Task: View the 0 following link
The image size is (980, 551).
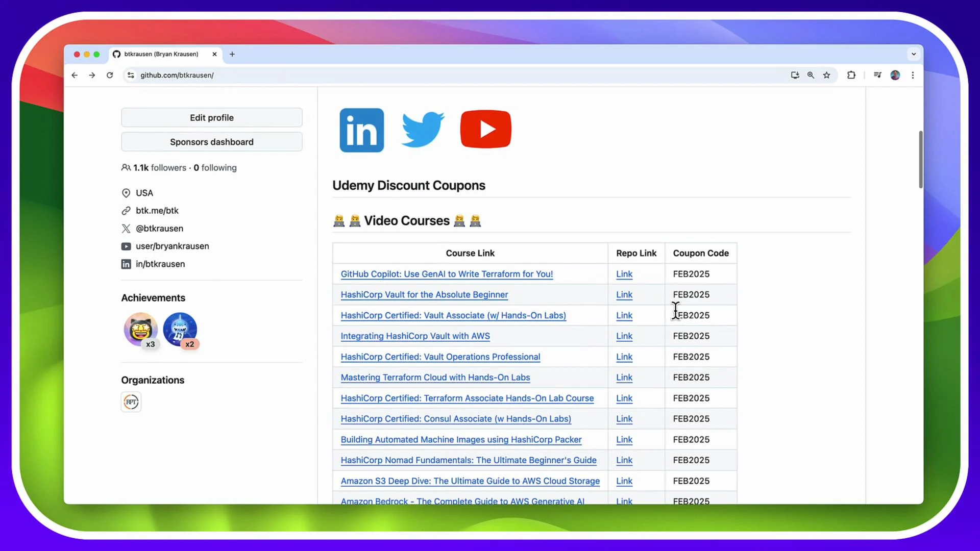Action: pos(215,167)
